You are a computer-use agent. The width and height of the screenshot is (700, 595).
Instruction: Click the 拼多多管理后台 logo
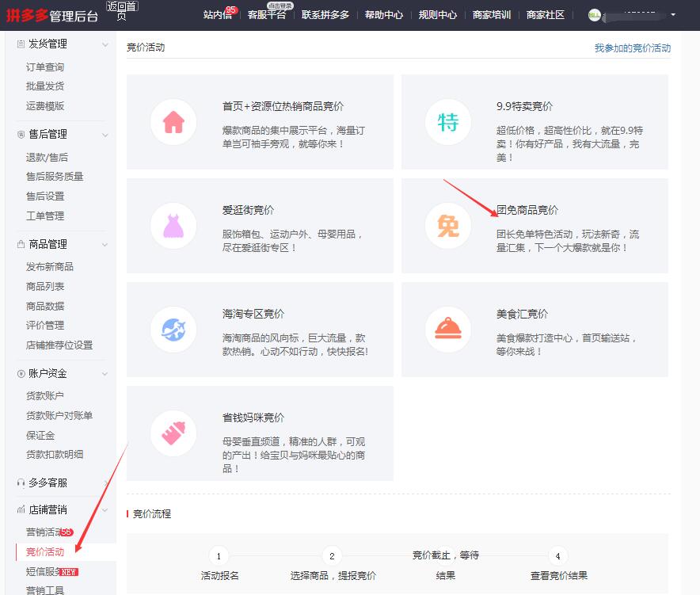click(x=52, y=16)
